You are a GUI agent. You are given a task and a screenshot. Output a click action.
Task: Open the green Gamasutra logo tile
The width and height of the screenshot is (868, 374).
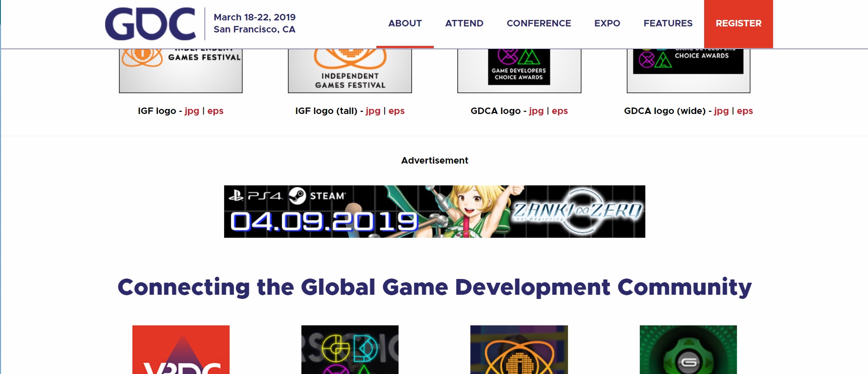click(x=688, y=349)
